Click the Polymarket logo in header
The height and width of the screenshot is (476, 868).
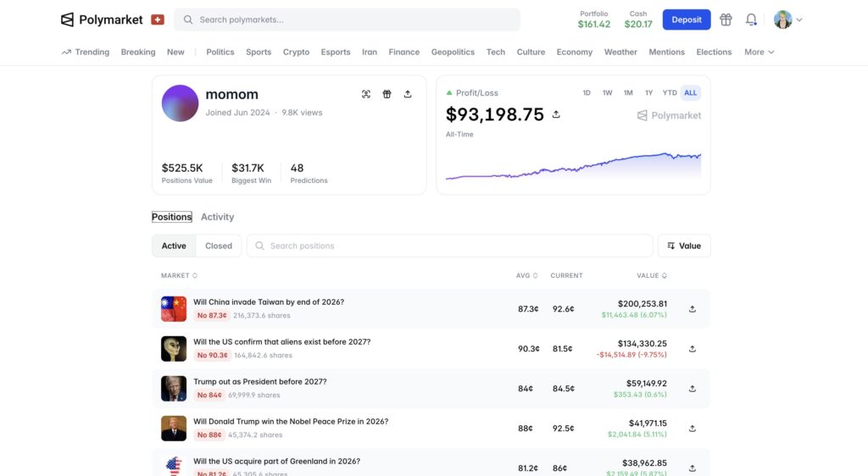click(102, 19)
